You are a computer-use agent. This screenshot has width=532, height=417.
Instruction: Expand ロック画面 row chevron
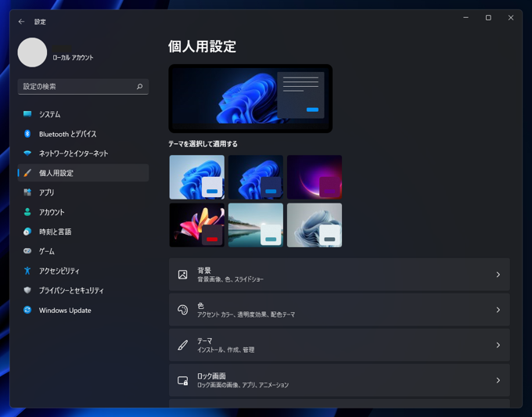[498, 380]
